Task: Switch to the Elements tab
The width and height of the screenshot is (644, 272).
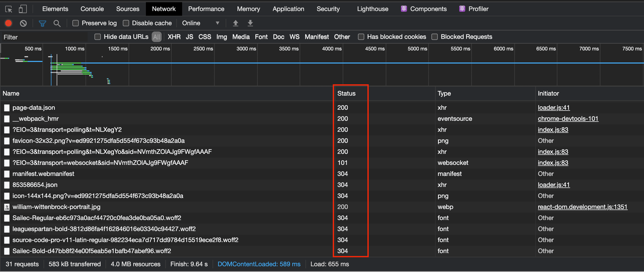Action: tap(55, 9)
